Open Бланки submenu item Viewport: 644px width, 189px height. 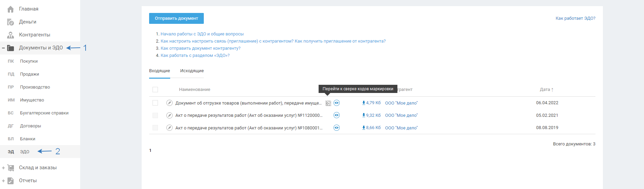(28, 139)
